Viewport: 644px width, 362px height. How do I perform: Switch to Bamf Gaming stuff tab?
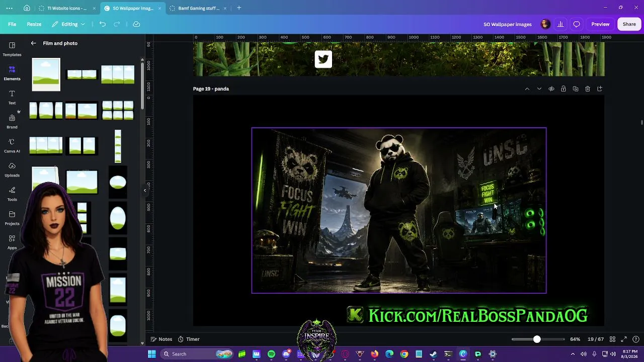[x=198, y=8]
